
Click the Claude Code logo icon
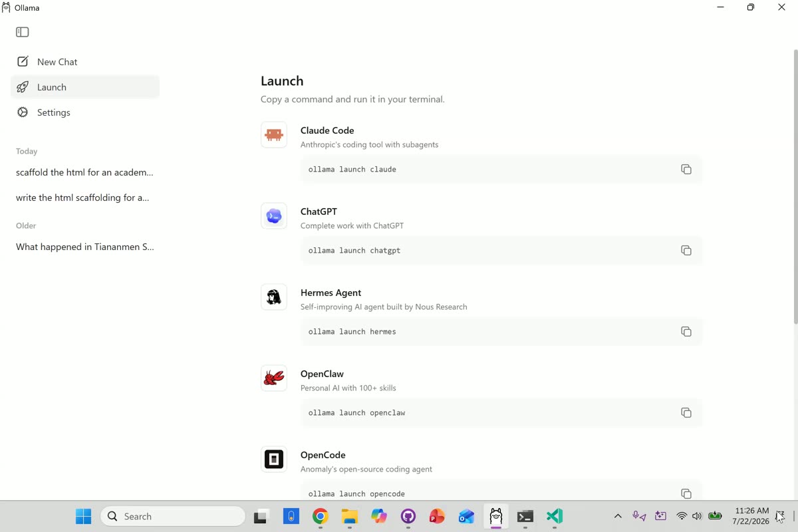(274, 135)
